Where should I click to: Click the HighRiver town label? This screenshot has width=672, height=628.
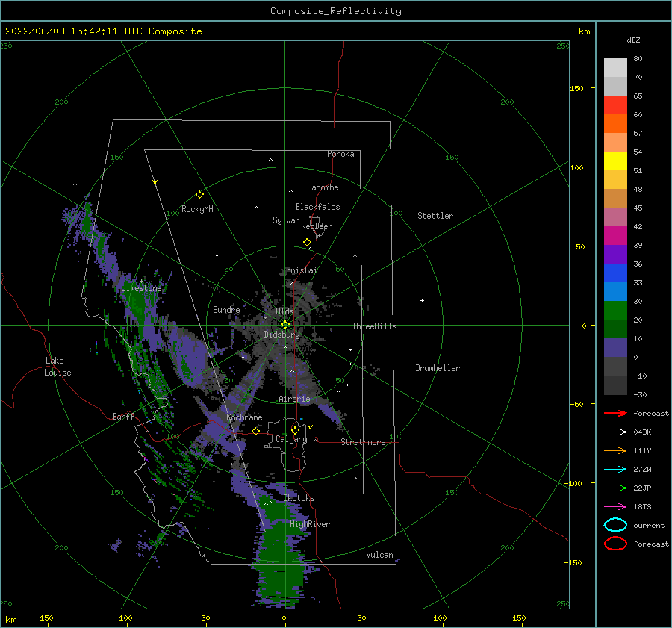point(310,524)
